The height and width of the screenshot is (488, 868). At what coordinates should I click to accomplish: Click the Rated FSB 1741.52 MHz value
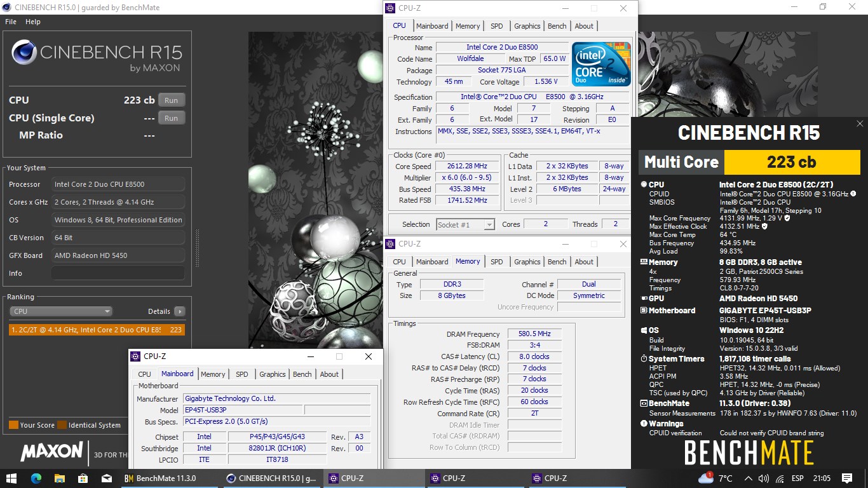tap(467, 201)
